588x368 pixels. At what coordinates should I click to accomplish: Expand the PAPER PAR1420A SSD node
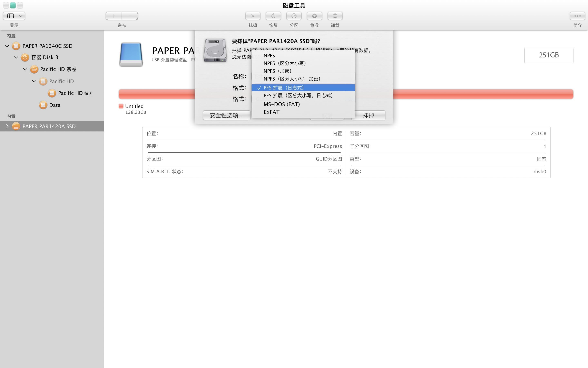click(7, 126)
